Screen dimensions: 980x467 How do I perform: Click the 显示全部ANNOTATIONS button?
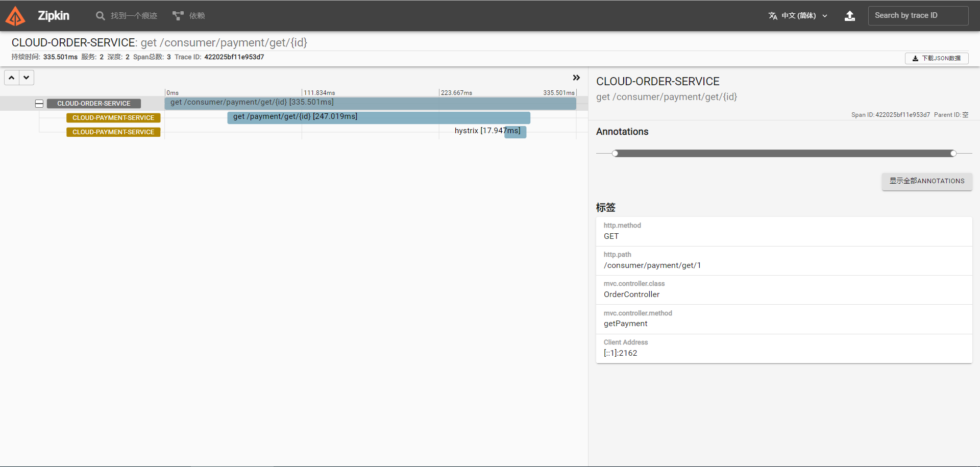pos(927,181)
